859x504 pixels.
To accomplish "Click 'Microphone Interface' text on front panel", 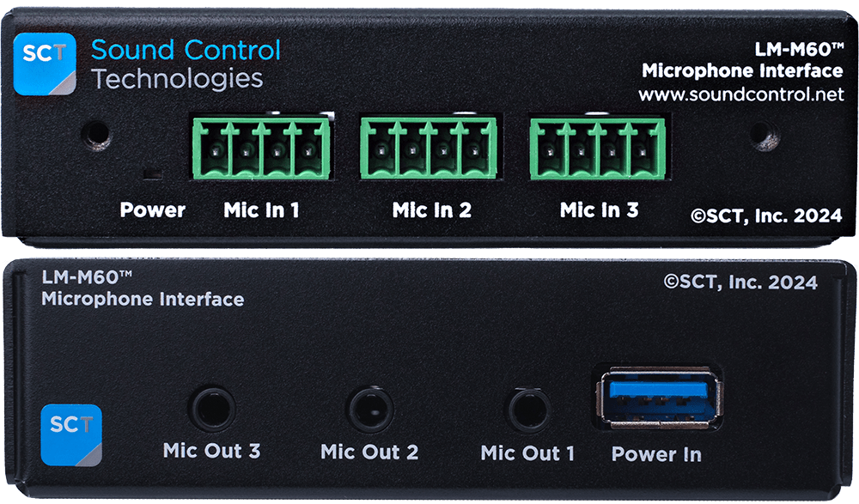I will click(x=742, y=71).
